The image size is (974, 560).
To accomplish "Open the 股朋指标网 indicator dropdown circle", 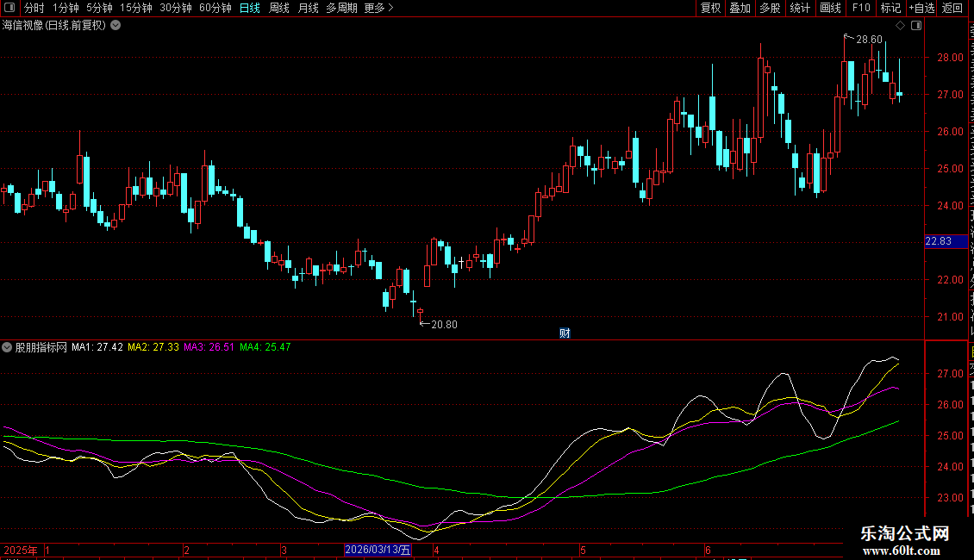I will coord(7,348).
